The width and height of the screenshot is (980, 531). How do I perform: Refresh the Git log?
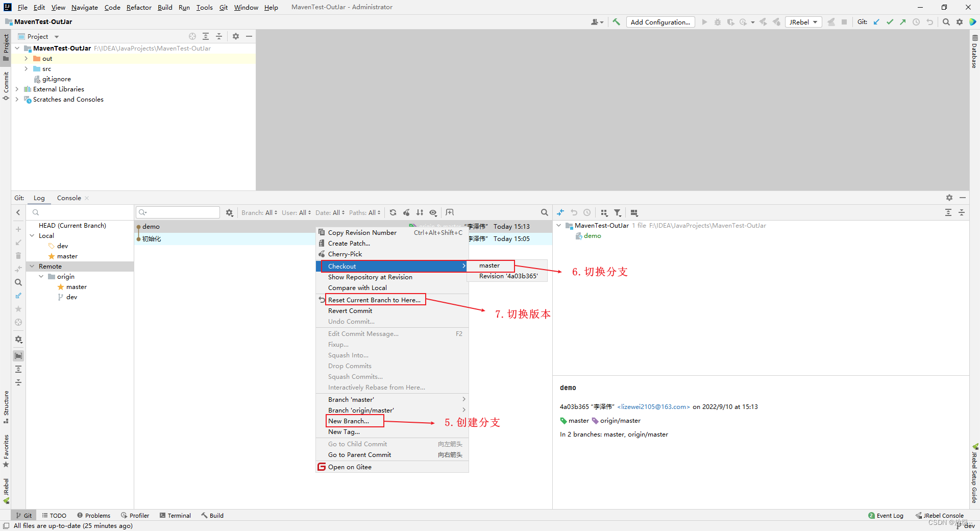[x=393, y=212]
